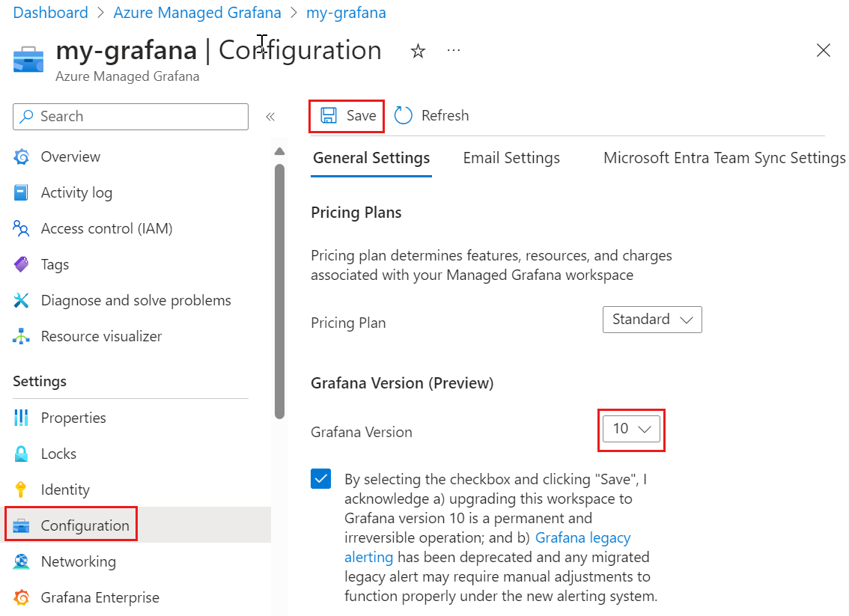The image size is (849, 616).
Task: Open Access control (IAM) menu item
Action: pyautogui.click(x=106, y=228)
